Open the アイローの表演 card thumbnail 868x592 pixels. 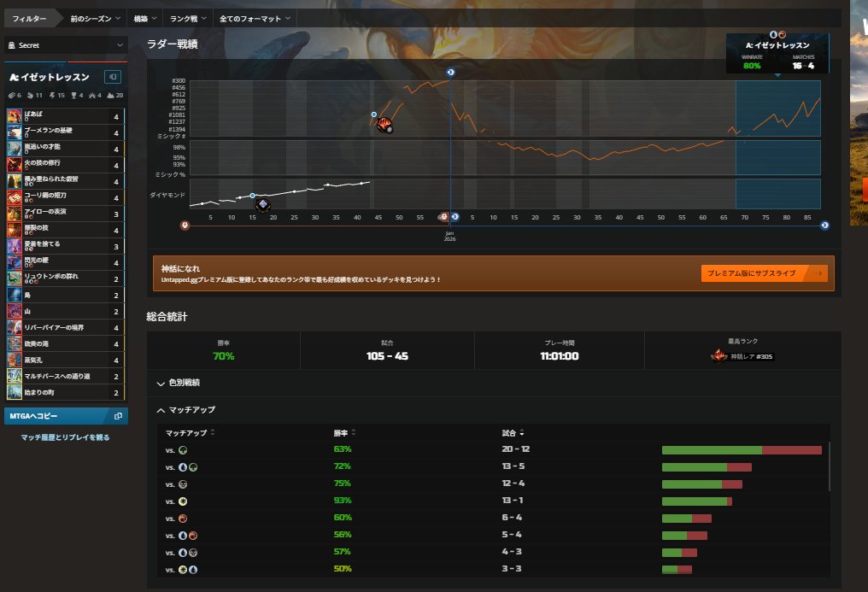click(x=14, y=214)
